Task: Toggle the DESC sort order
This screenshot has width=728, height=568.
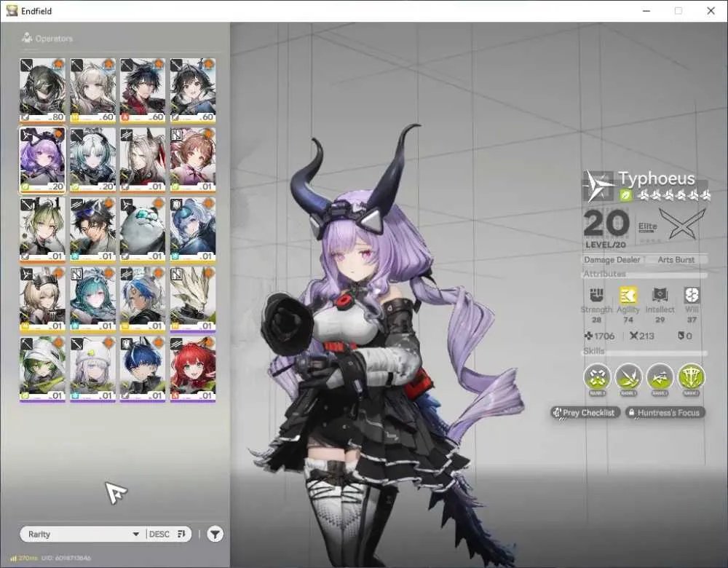Action: pos(167,534)
